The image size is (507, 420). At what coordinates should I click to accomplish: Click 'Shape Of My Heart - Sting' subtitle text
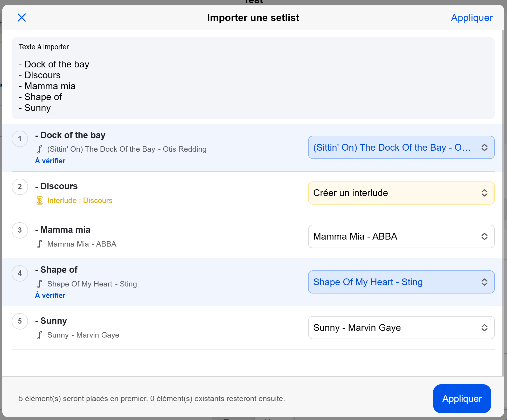click(92, 284)
